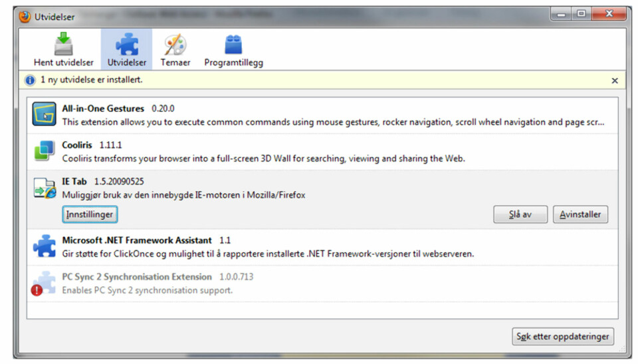
Task: Switch to the Utvidelser tab label
Action: [x=127, y=62]
